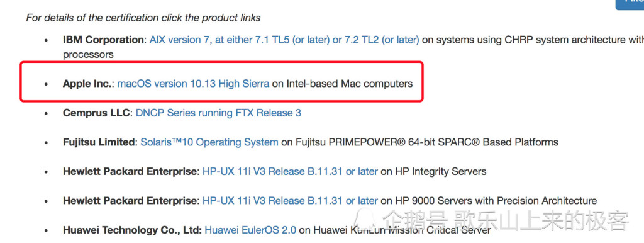This screenshot has width=644, height=243.
Task: Select the bold Fujitsu Limited vendor name
Action: (99, 142)
